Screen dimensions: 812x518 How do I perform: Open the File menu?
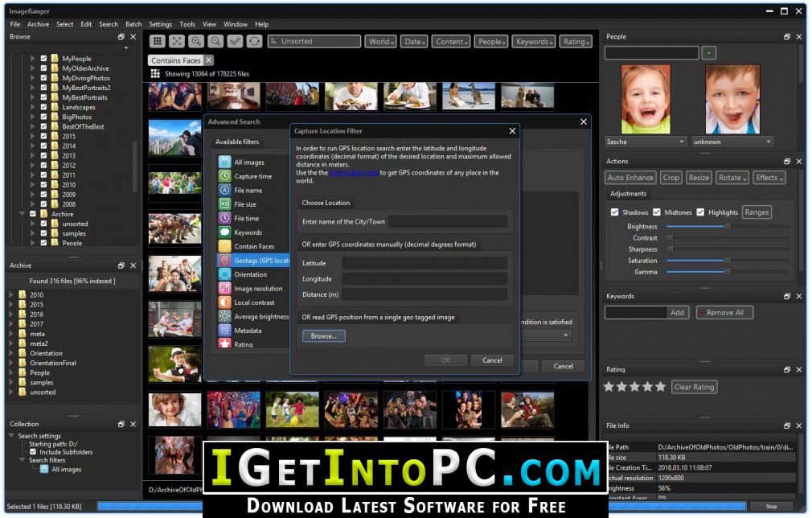[x=15, y=24]
